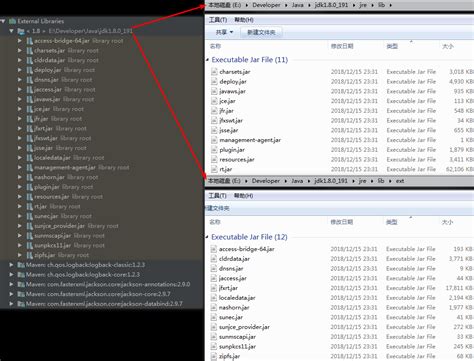Expand Maven jackson-annotations:2.9.0 library
Screen dimensions: 474x361
pos(11,284)
